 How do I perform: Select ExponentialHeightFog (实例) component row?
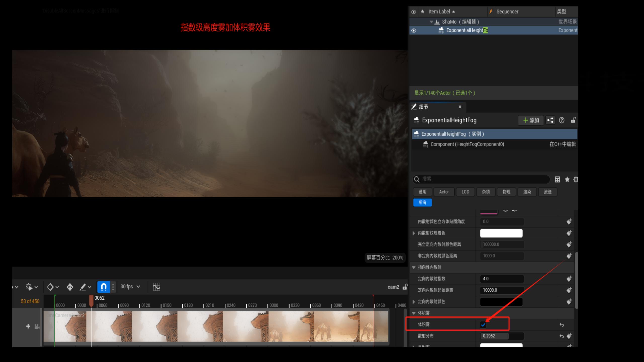tap(495, 134)
